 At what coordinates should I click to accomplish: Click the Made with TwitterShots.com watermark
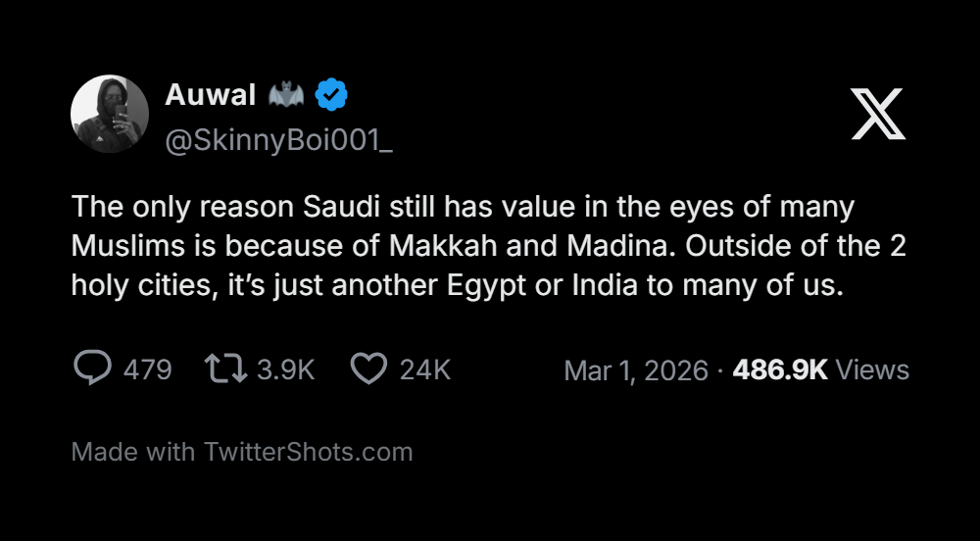coord(242,452)
